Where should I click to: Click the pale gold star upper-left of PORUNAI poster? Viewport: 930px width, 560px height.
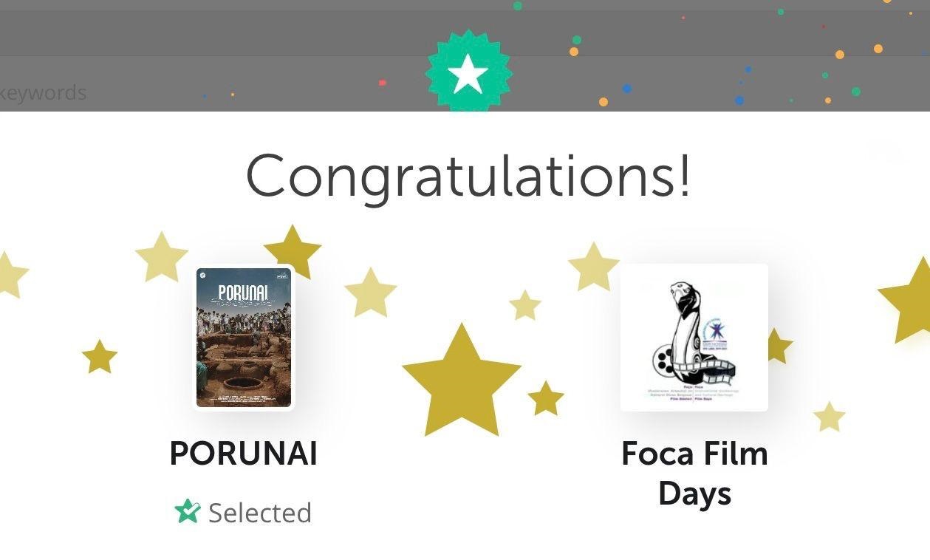point(162,258)
